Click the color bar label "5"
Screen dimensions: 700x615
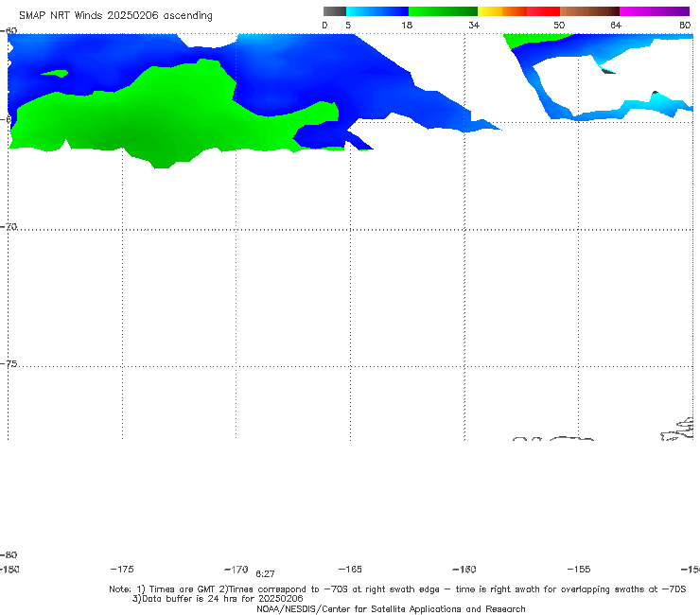[x=348, y=26]
